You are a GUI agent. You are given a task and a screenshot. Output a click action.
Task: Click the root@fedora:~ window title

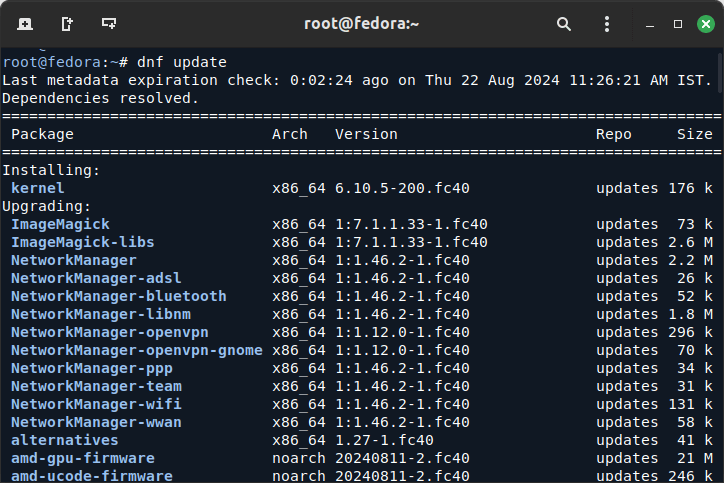pyautogui.click(x=362, y=24)
